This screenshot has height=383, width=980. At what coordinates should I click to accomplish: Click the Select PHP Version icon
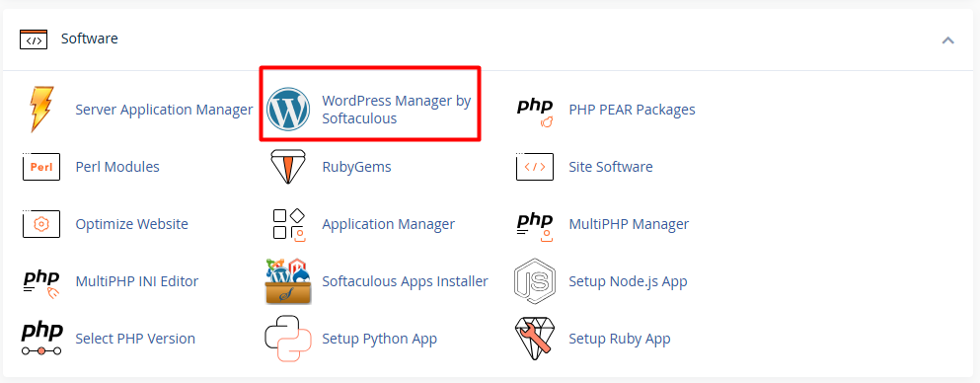point(41,339)
